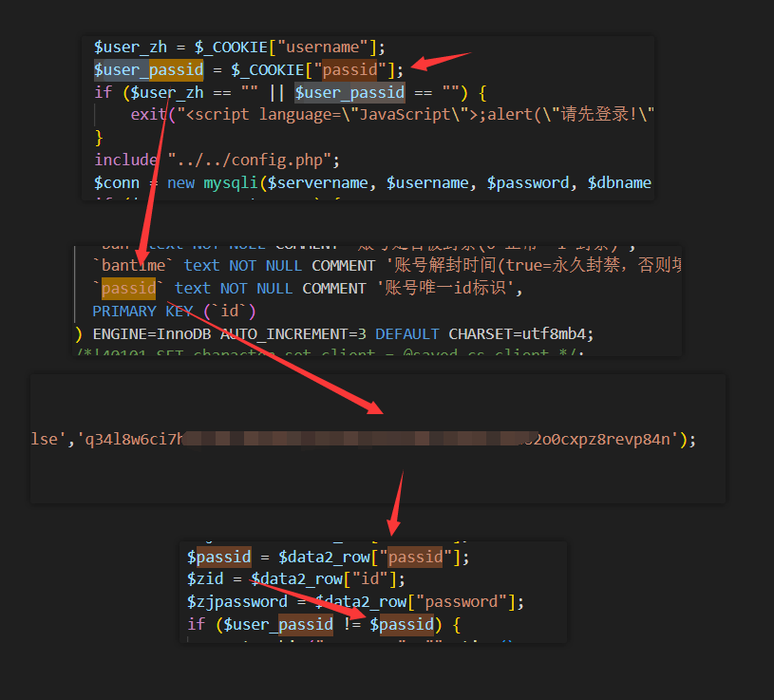The image size is (774, 700).
Task: Click the DEFAULT keyword before CHARSET
Action: coord(406,334)
